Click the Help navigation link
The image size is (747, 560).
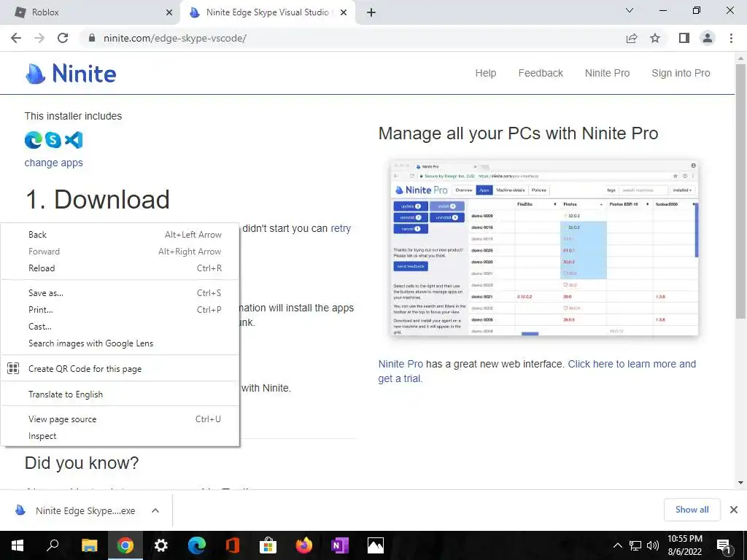(x=485, y=73)
